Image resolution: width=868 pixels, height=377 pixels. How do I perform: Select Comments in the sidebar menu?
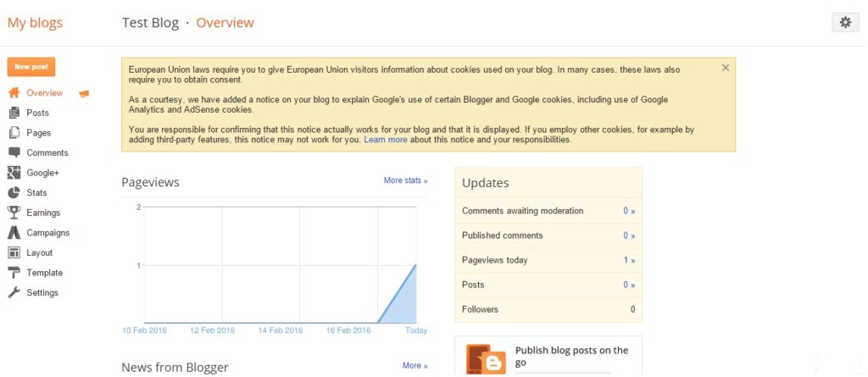click(x=47, y=152)
